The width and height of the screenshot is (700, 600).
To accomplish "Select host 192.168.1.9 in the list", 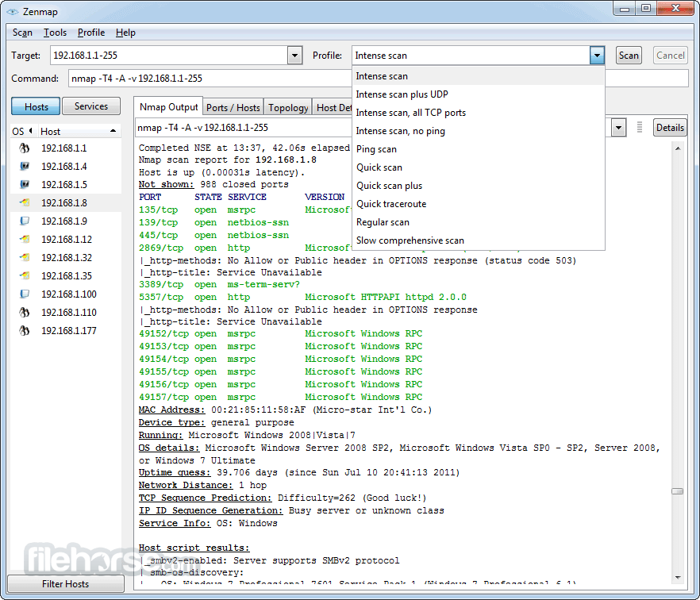I will [x=66, y=221].
